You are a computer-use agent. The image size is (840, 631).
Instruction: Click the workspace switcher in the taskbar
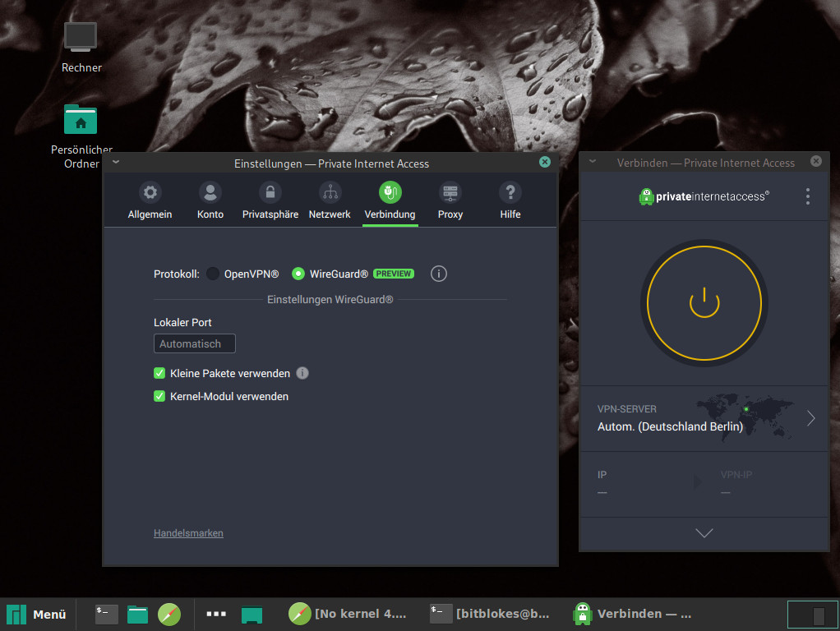pyautogui.click(x=812, y=615)
